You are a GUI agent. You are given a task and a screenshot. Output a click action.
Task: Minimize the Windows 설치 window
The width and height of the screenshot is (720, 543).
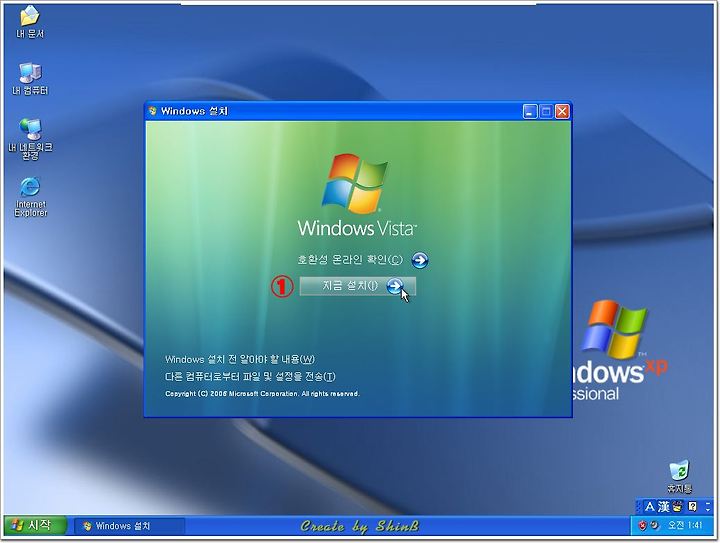coord(530,112)
